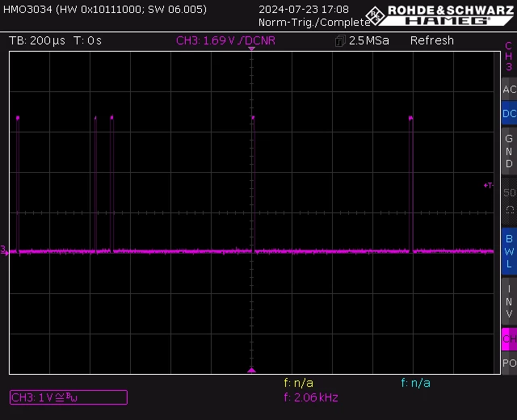This screenshot has width=517, height=420.
Task: Toggle INV channel inversion
Action: pos(510,301)
